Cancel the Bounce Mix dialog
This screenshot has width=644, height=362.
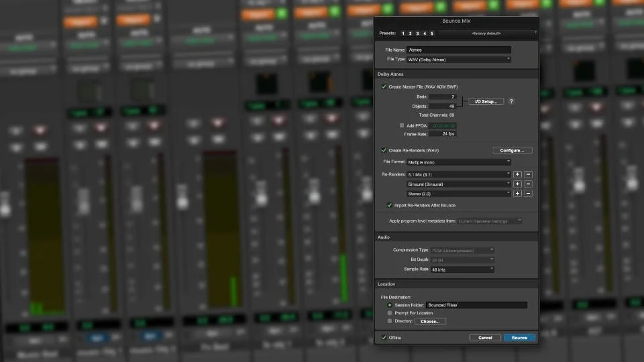pyautogui.click(x=485, y=338)
